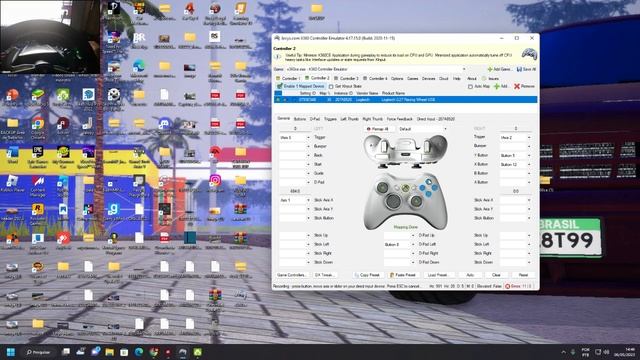The image size is (640, 360).
Task: Tick the Get XInput State checkbox
Action: tap(331, 87)
